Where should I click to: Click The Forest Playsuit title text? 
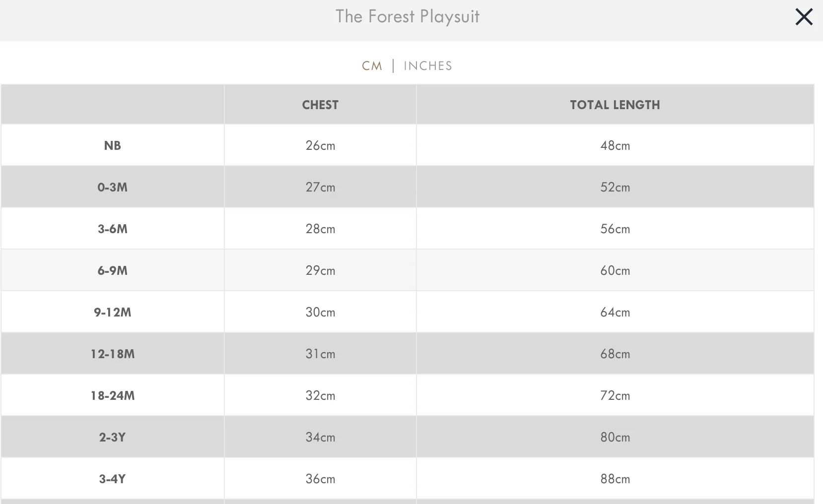click(x=407, y=17)
